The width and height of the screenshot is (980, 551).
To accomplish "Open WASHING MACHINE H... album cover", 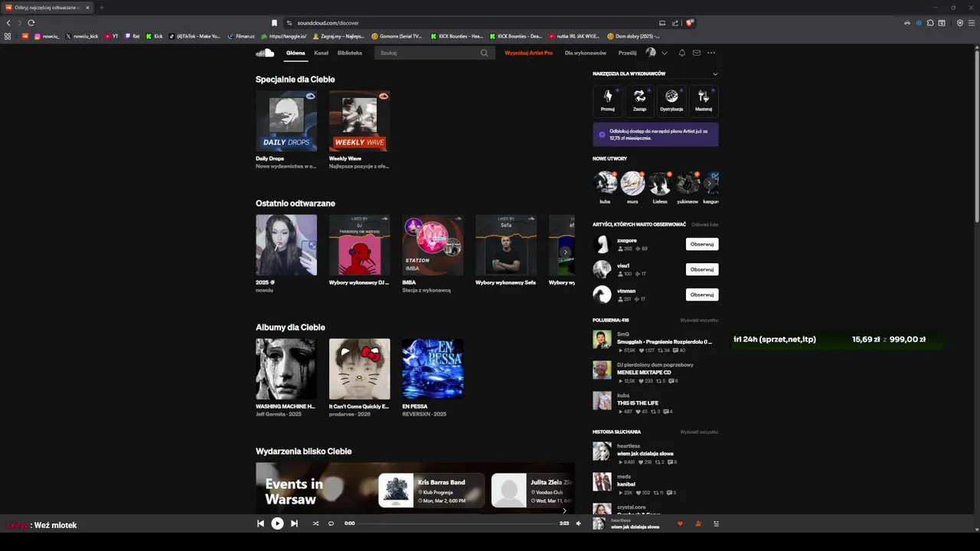I will (x=286, y=369).
